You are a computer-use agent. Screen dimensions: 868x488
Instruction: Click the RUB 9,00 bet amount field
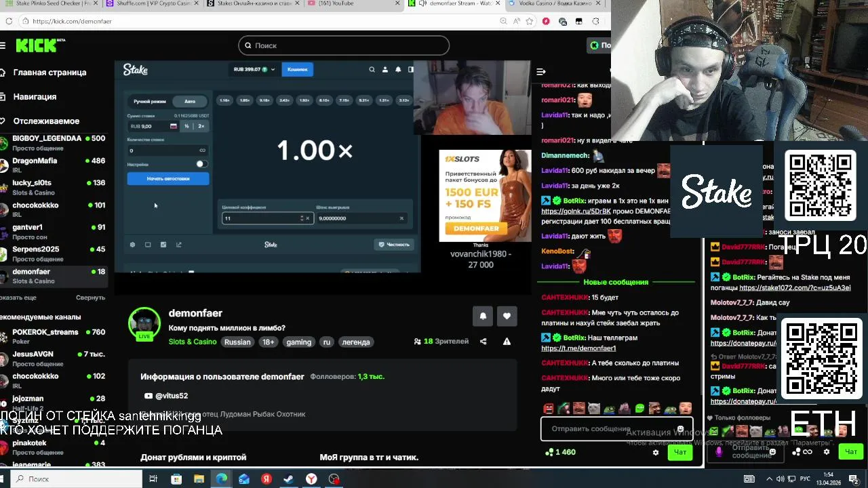point(153,126)
